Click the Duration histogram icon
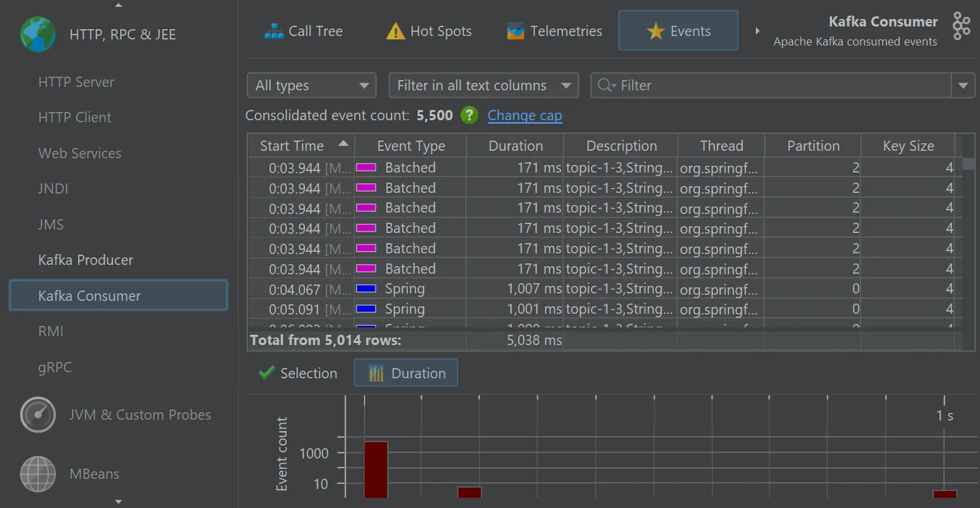 (x=376, y=373)
